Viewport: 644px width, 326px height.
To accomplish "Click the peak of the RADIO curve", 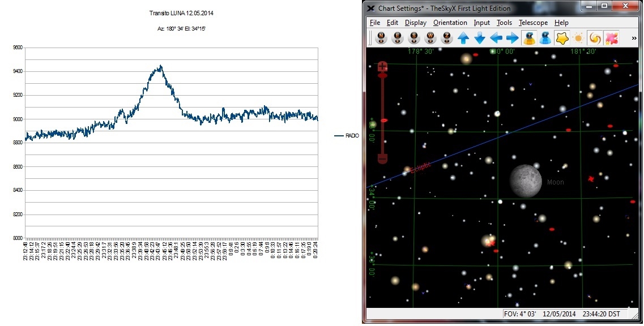I will 161,66.
